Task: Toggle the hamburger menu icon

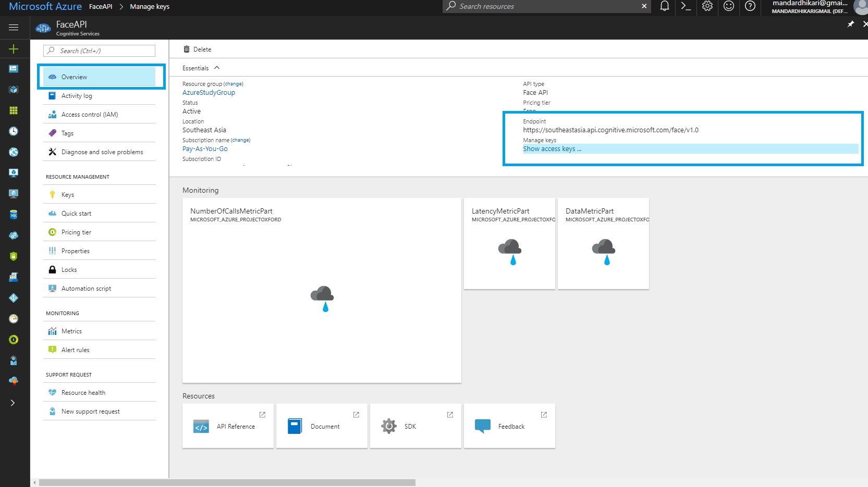Action: coord(14,28)
